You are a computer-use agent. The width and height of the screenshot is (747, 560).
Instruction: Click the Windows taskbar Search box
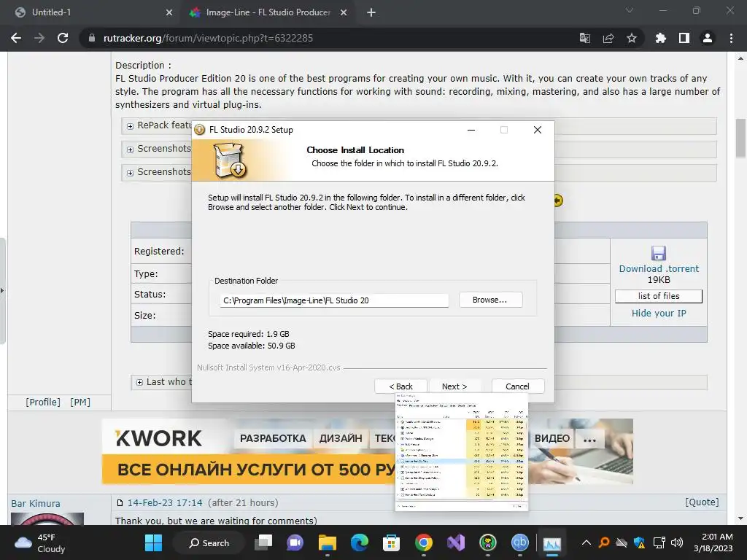click(209, 542)
